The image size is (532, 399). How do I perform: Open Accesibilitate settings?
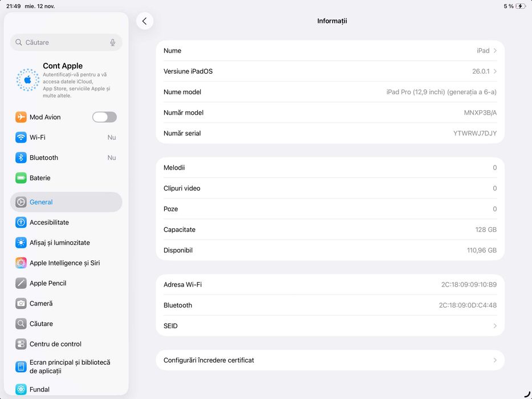[x=66, y=223]
